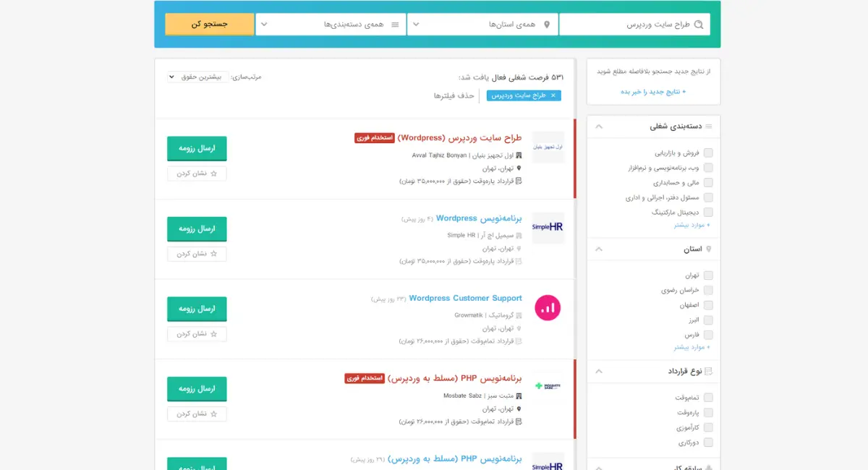The width and height of the screenshot is (868, 470).
Task: Check the فارس province filter
Action: [708, 335]
